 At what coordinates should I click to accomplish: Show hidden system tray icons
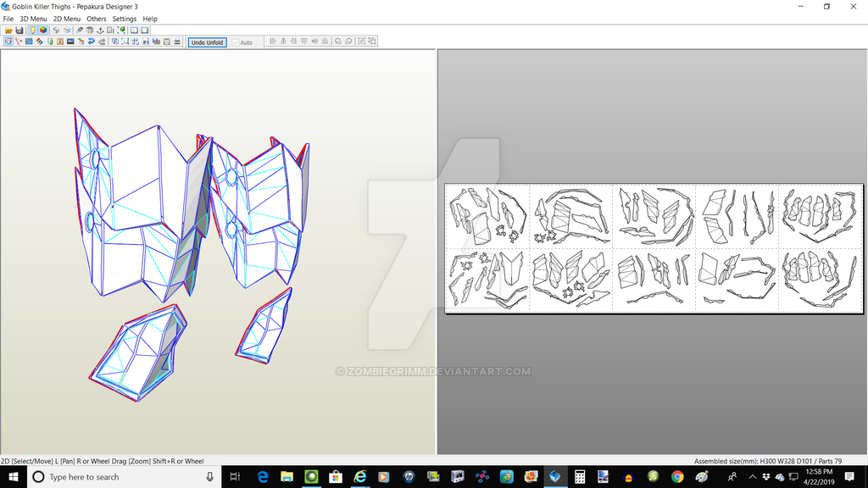pos(753,476)
